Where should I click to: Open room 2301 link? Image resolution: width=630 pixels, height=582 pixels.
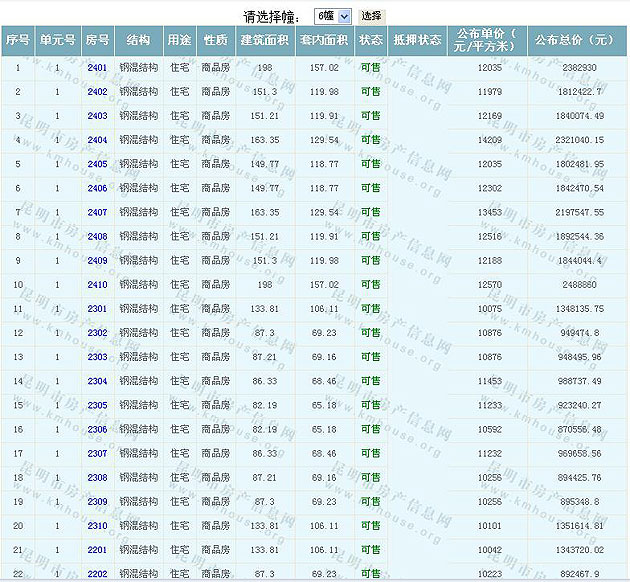coord(97,309)
